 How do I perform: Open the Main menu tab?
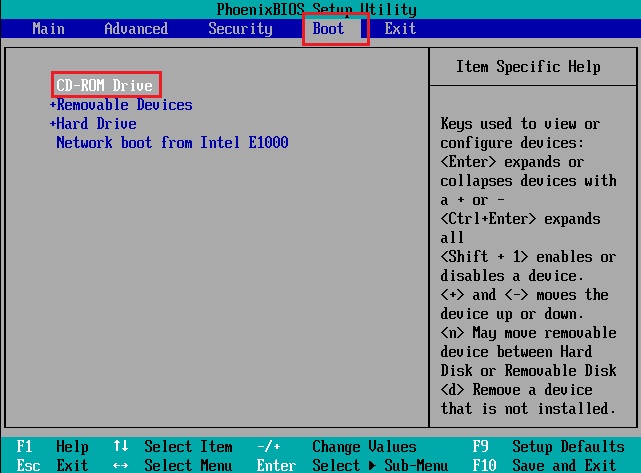(48, 29)
